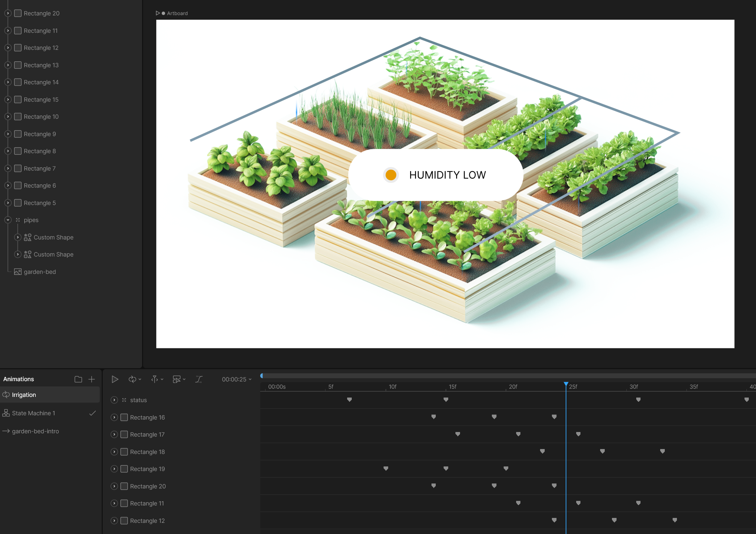Click the Artboard label
The image size is (756, 534).
pos(177,13)
